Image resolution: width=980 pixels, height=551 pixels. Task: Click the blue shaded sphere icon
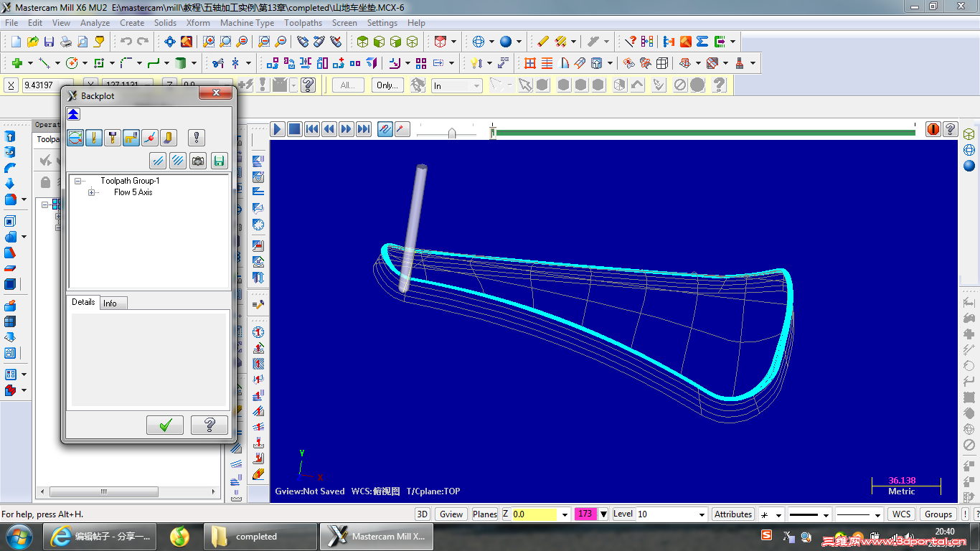[506, 42]
